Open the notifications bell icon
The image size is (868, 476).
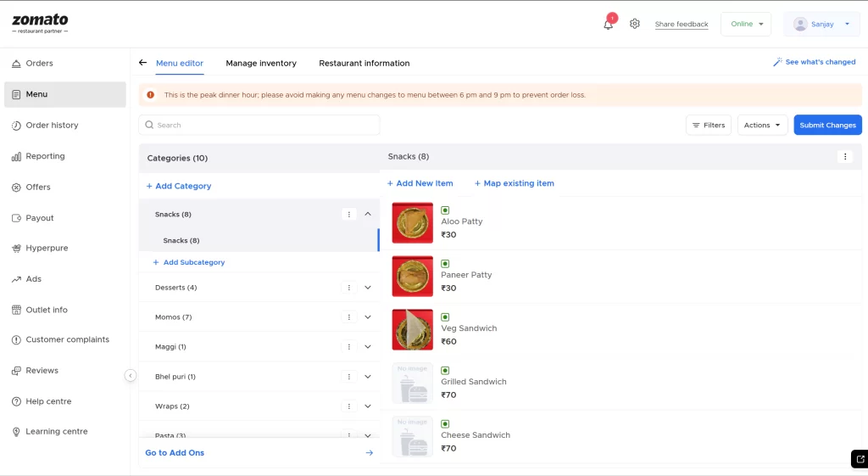(608, 25)
